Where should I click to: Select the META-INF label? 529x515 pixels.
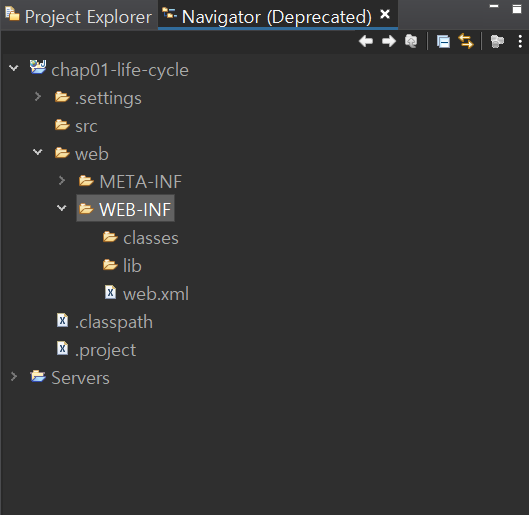(x=141, y=182)
